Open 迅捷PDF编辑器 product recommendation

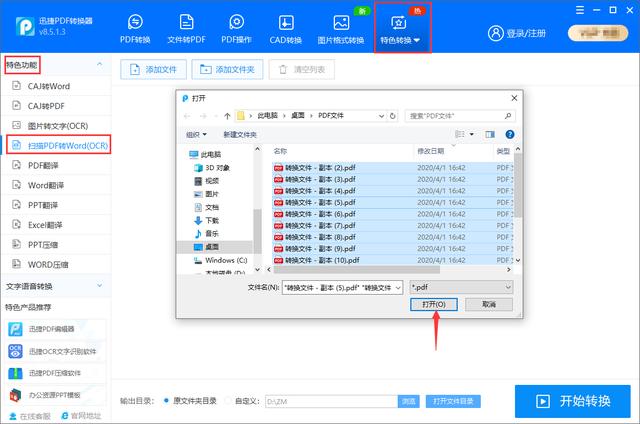[x=56, y=329]
